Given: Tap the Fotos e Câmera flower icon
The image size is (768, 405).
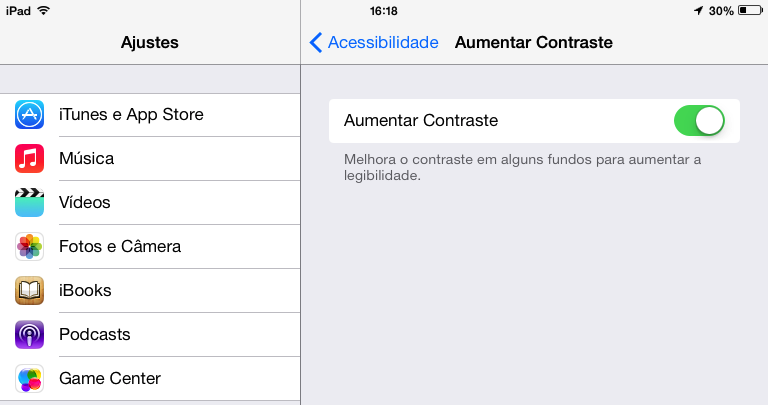Looking at the screenshot, I should tap(29, 246).
